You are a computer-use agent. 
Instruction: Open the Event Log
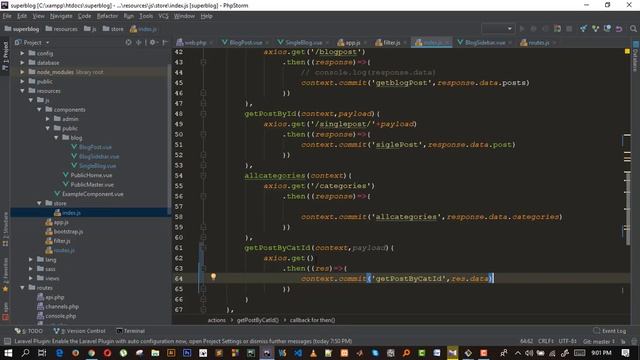[609, 331]
